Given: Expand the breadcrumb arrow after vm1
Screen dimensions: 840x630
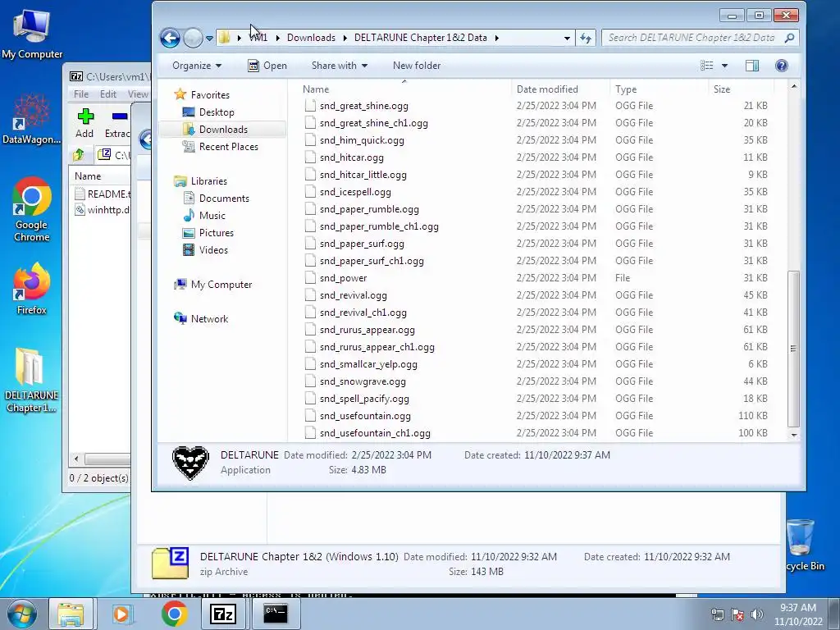Looking at the screenshot, I should pyautogui.click(x=277, y=38).
